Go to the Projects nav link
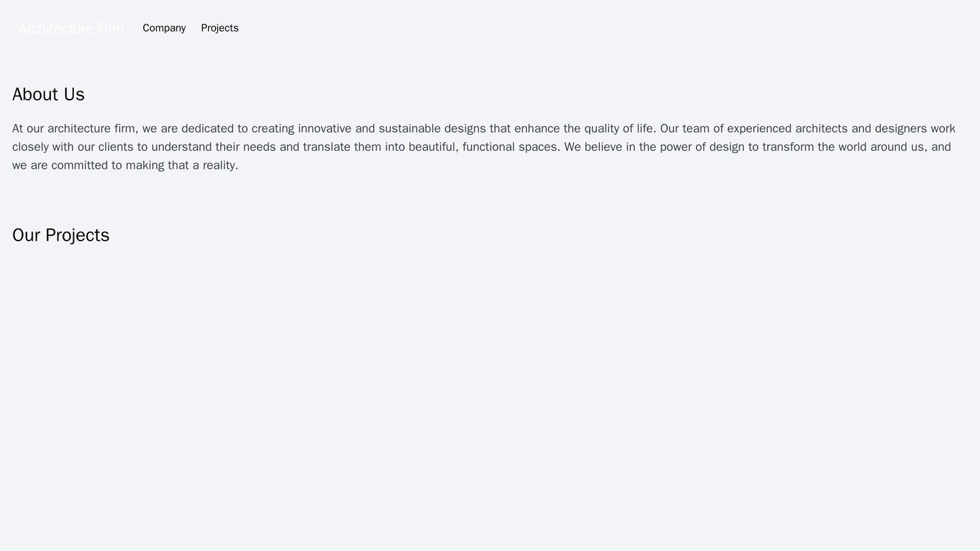 click(220, 28)
